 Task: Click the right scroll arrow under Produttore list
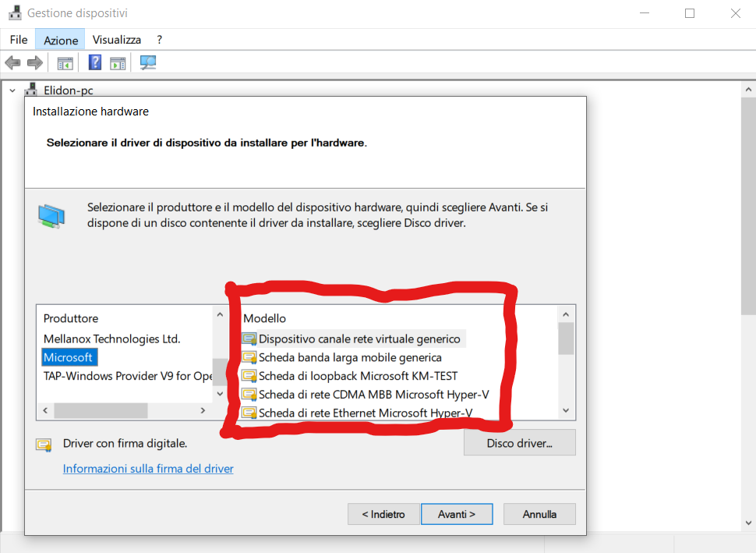(204, 409)
